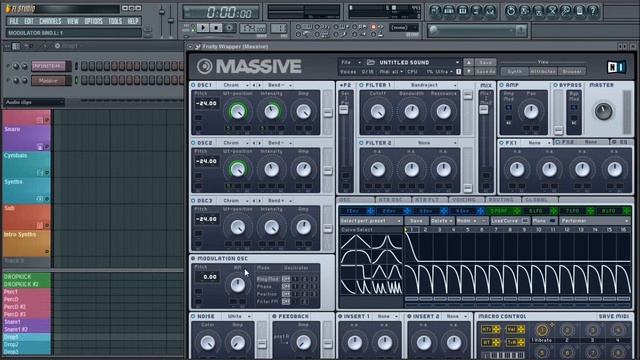This screenshot has height=360, width=640.
Task: Open the Select perf. preset dropdown
Action: pos(371,221)
